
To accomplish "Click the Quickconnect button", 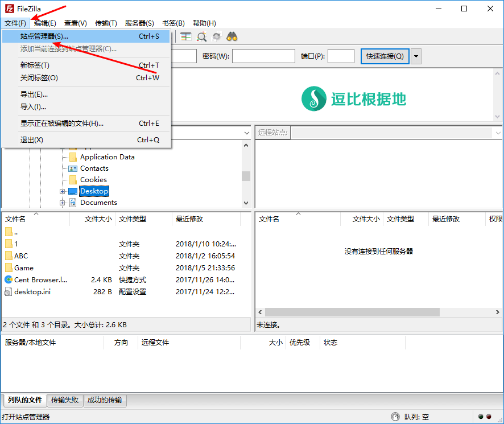I will [x=385, y=56].
